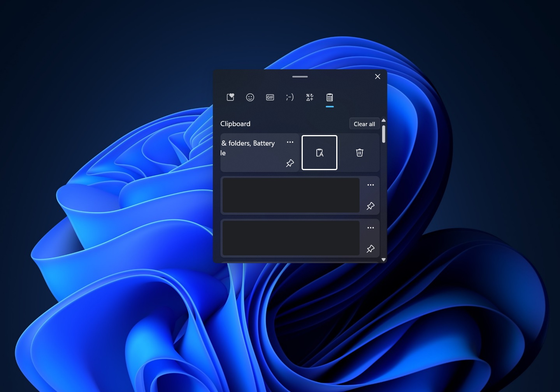The width and height of the screenshot is (560, 392).
Task: Open the three-dot menu on '& folders, Battery' item
Action: 290,142
